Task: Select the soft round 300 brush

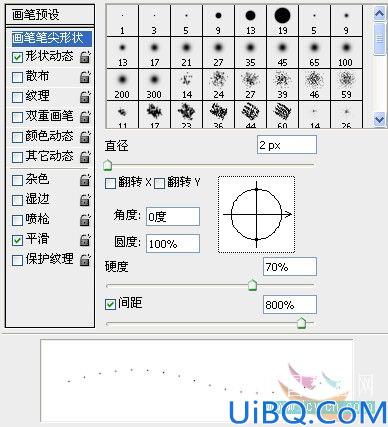Action: [x=154, y=85]
